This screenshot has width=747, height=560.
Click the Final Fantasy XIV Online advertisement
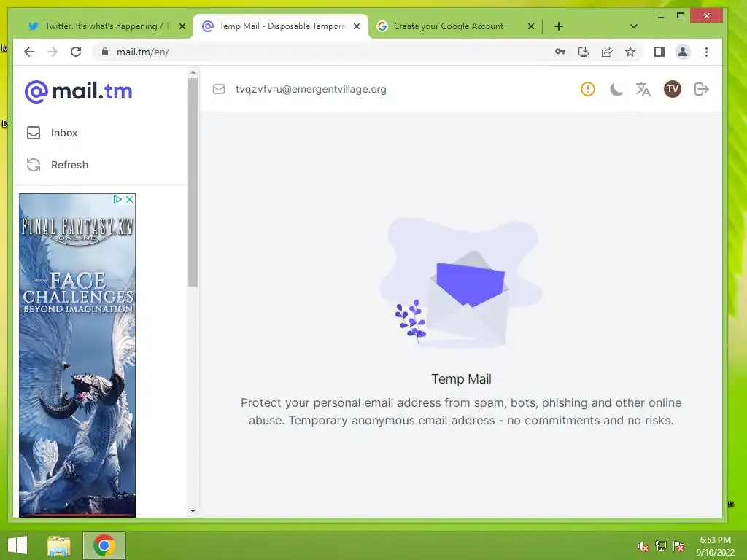pos(77,355)
